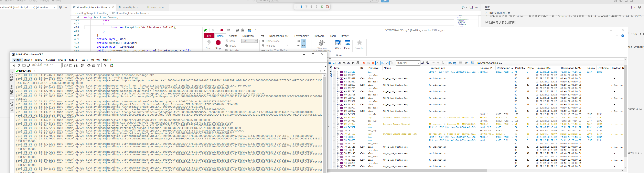Click the SecureCRT Quick Connect lightning icon
This screenshot has height=173, width=644.
19,65
